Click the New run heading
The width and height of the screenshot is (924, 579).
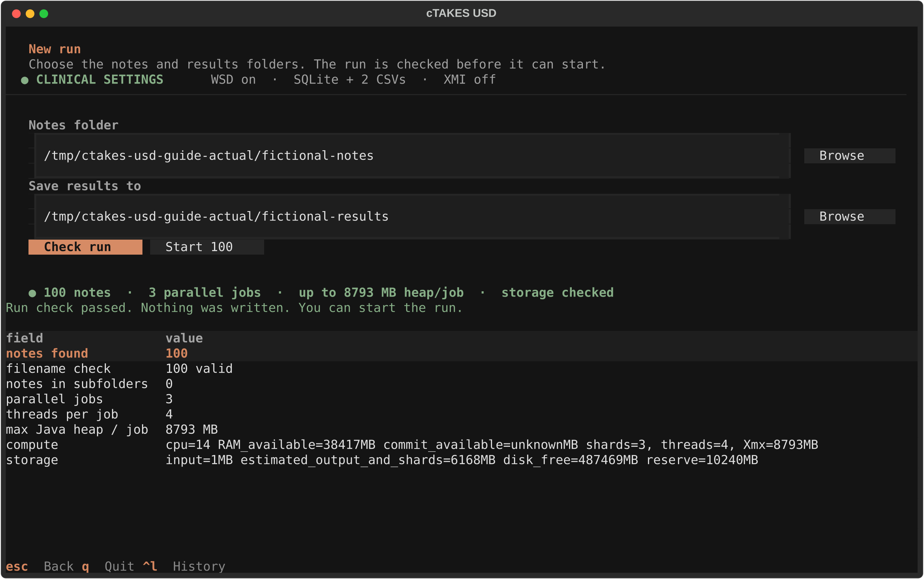[x=55, y=49]
